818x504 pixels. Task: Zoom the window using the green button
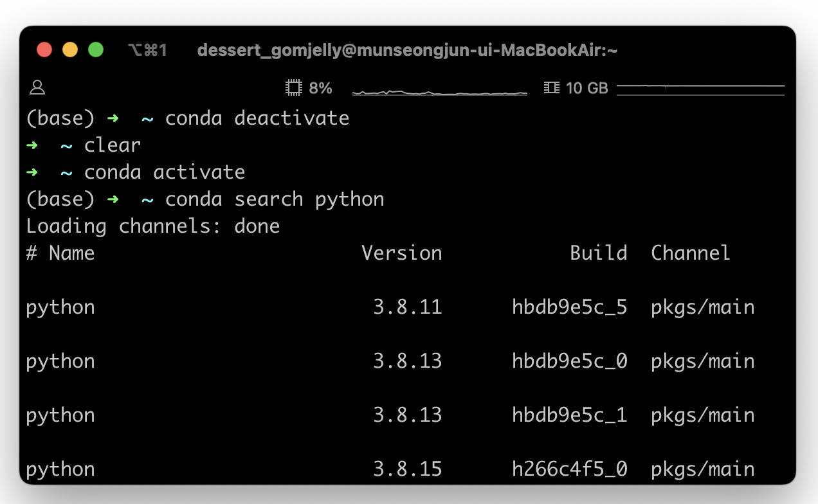96,50
